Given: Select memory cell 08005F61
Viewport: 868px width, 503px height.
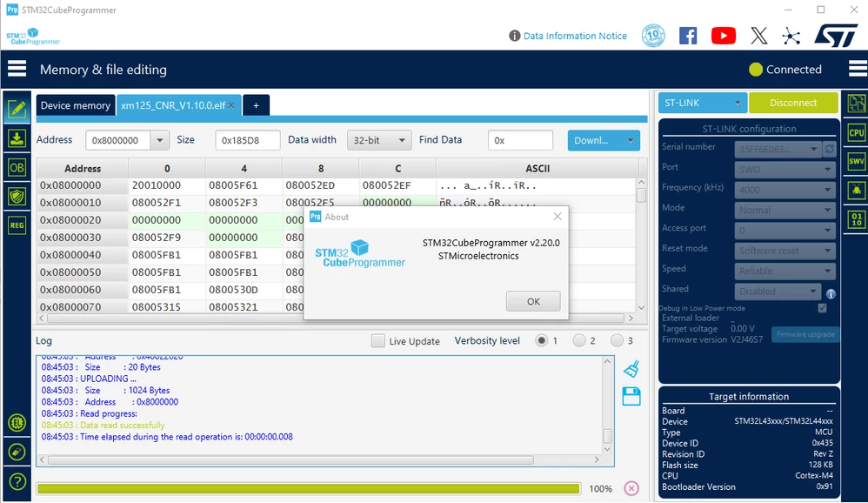Looking at the screenshot, I should click(x=244, y=185).
